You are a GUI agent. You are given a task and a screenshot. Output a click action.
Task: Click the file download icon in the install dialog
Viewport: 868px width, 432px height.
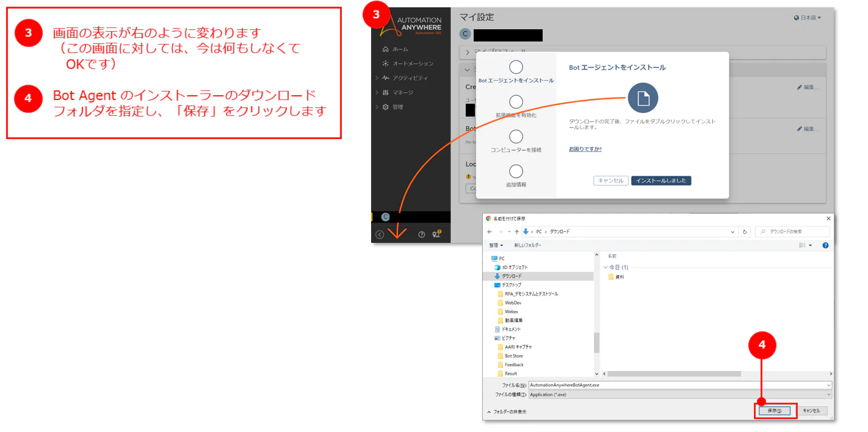tap(643, 98)
